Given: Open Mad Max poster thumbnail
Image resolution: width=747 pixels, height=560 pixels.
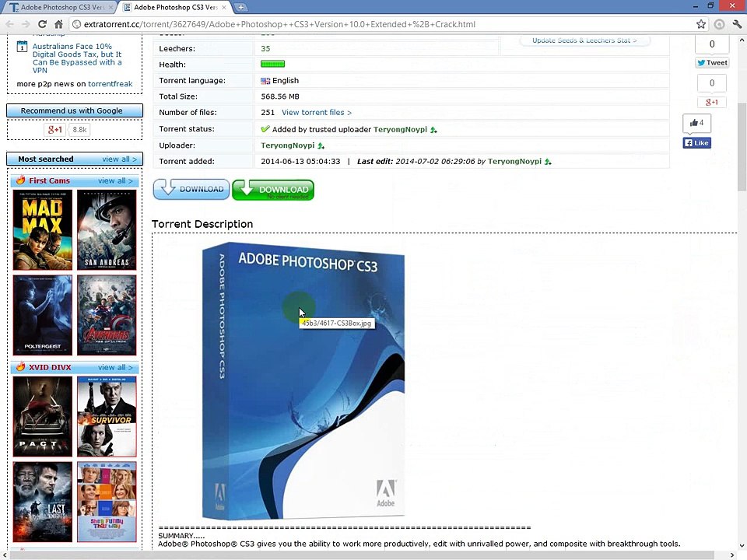Looking at the screenshot, I should [42, 229].
